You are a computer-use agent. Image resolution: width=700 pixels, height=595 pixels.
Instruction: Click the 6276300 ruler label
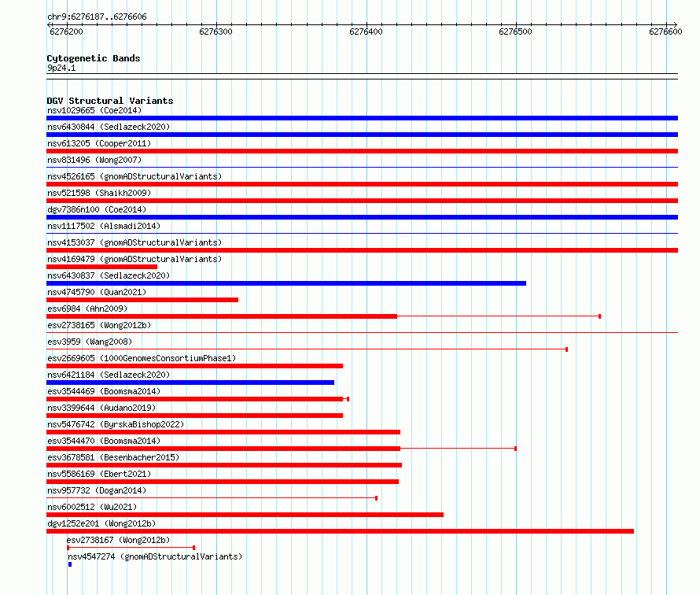[216, 31]
